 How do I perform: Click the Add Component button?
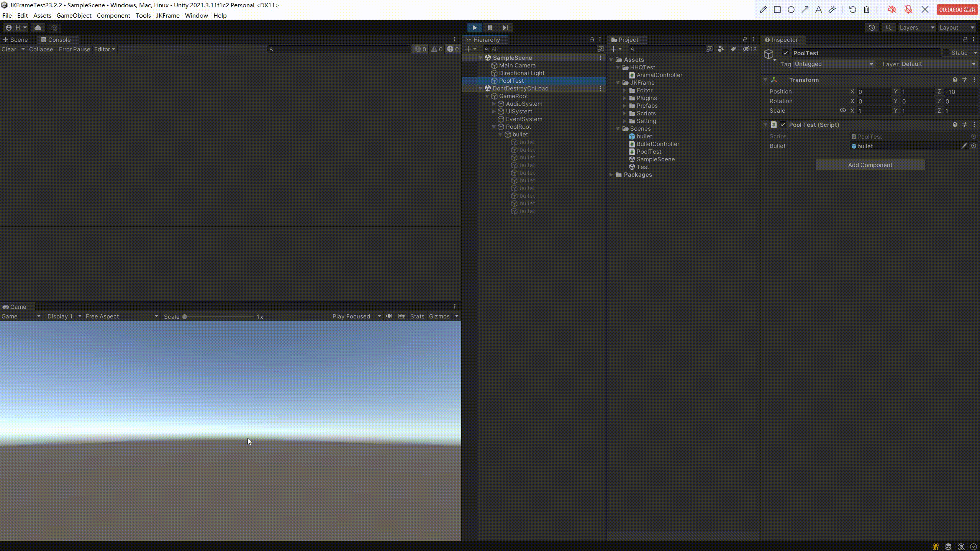click(870, 165)
